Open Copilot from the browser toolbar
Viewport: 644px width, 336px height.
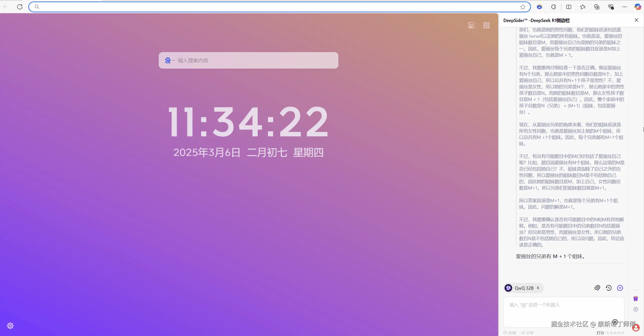[x=637, y=7]
